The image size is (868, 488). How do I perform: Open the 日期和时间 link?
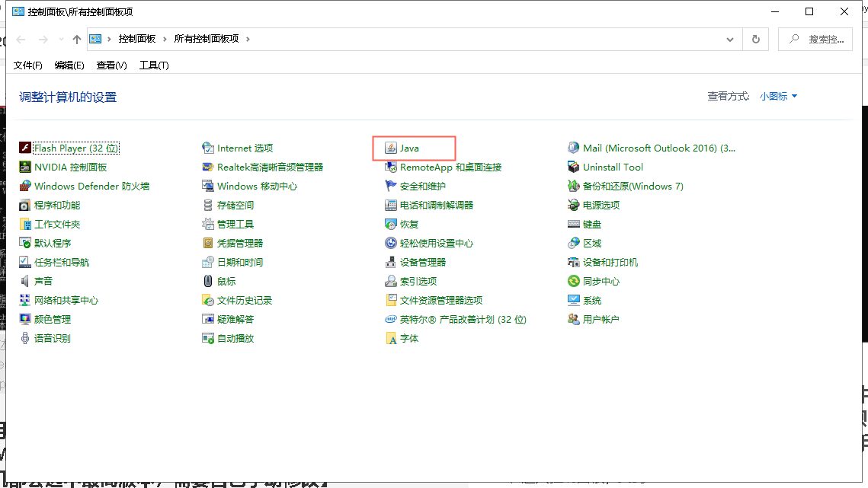(240, 262)
